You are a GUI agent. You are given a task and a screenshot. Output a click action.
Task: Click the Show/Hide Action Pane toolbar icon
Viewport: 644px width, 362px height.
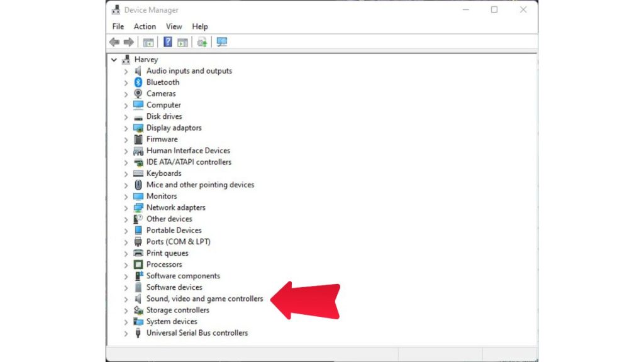coord(182,42)
